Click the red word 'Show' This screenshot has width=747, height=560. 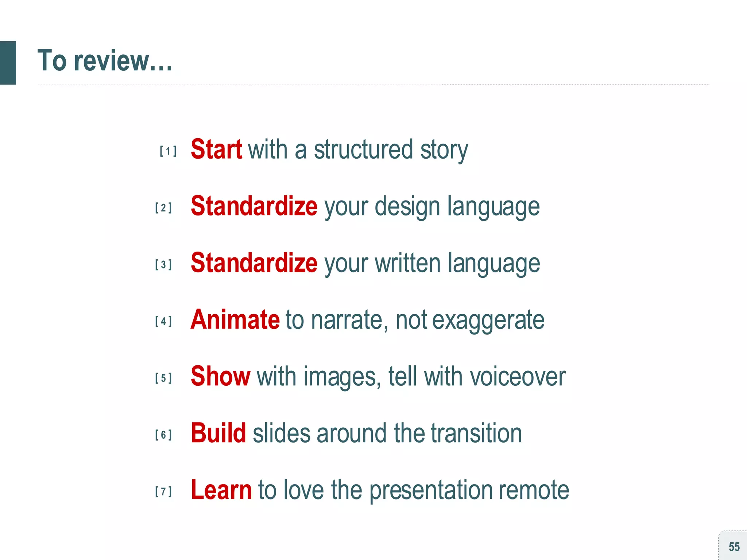tap(220, 376)
